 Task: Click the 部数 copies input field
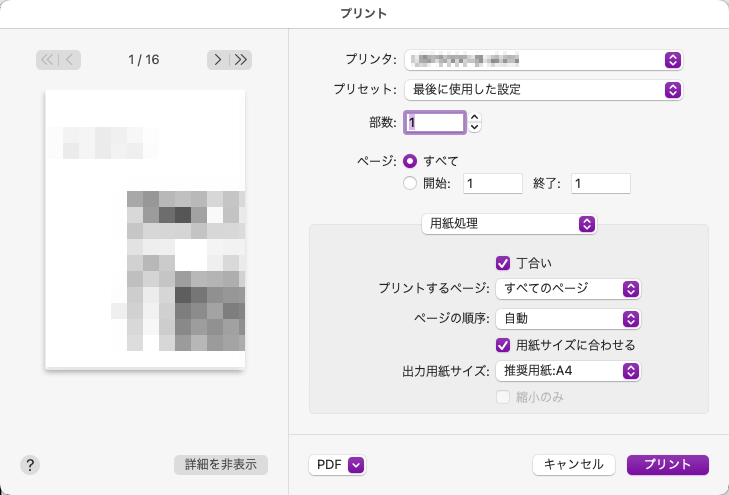point(435,122)
